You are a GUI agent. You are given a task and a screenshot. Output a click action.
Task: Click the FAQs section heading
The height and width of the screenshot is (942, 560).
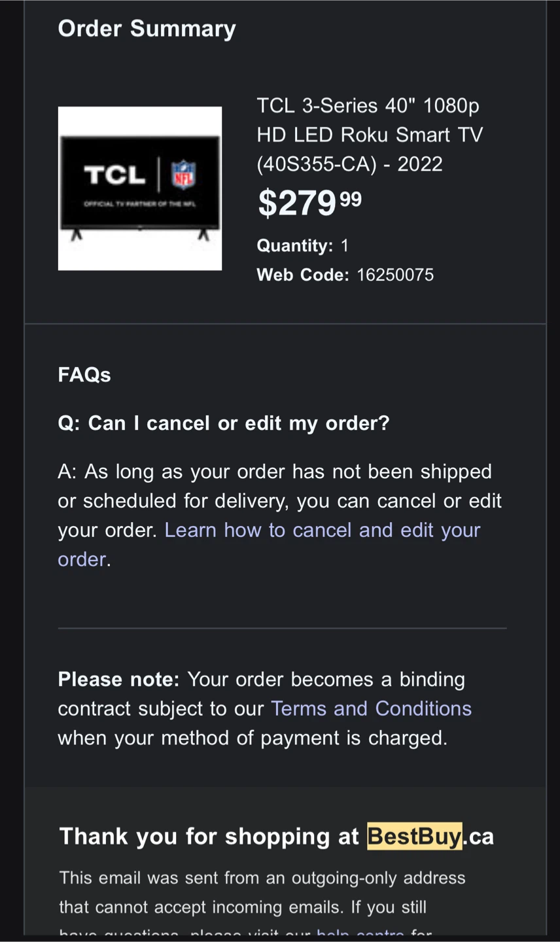(x=84, y=375)
